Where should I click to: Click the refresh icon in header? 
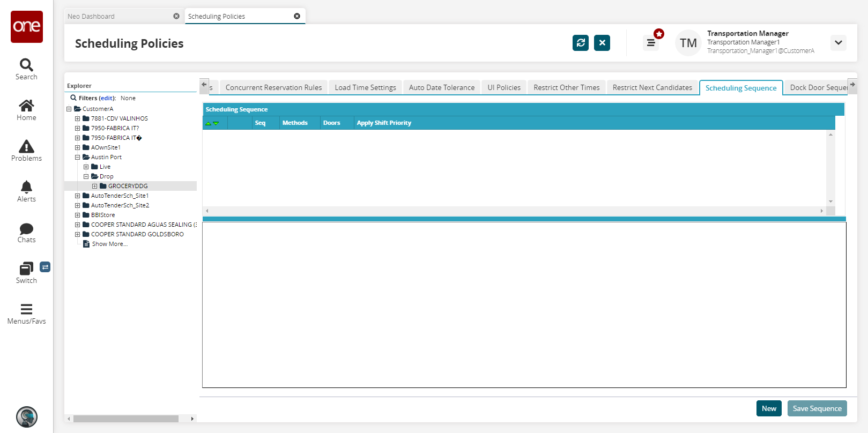click(x=581, y=43)
